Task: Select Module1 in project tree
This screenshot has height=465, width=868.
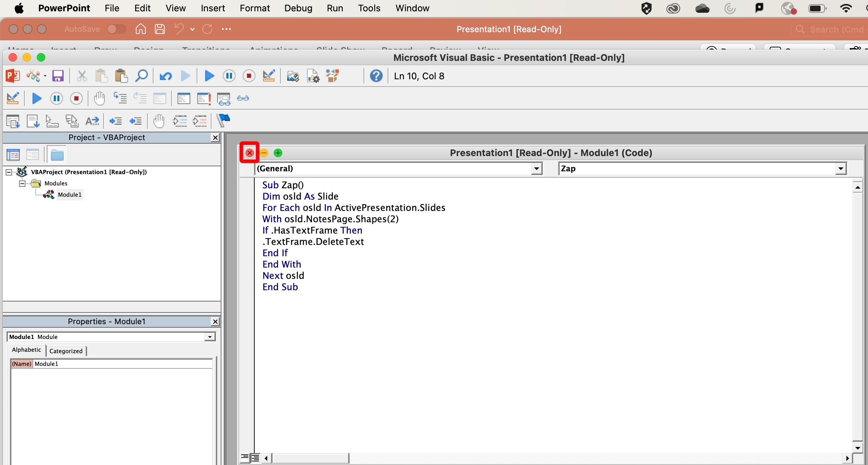Action: pyautogui.click(x=69, y=195)
